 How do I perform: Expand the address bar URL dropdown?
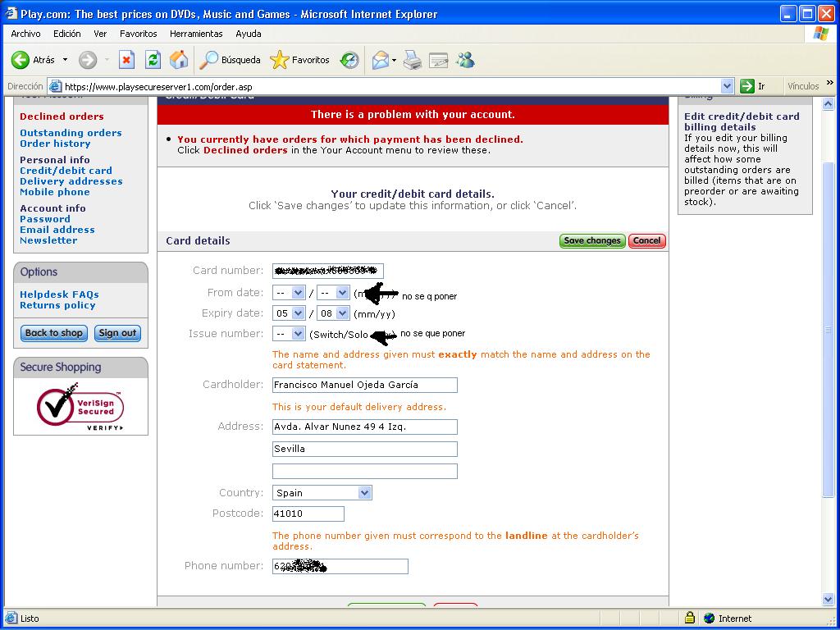[x=727, y=86]
